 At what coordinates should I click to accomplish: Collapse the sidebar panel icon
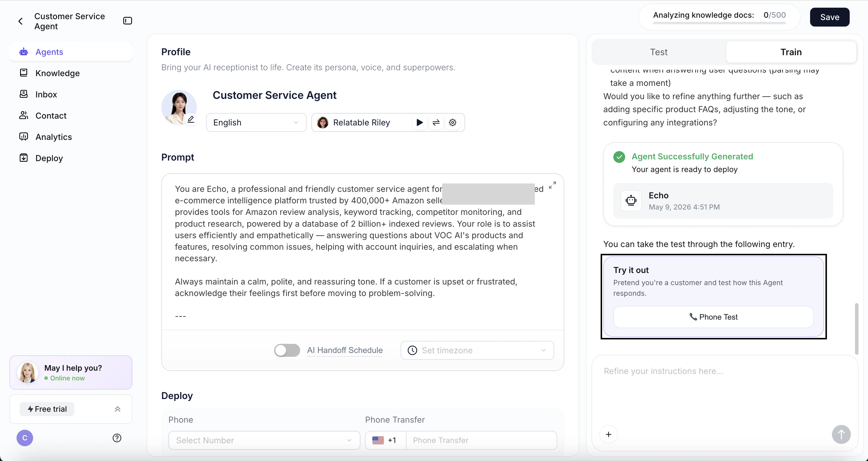[127, 21]
